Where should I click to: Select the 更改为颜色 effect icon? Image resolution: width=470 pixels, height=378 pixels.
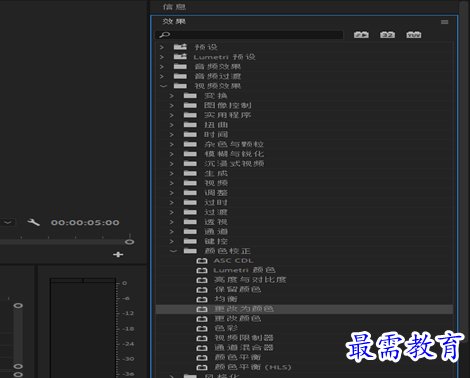pyautogui.click(x=202, y=309)
